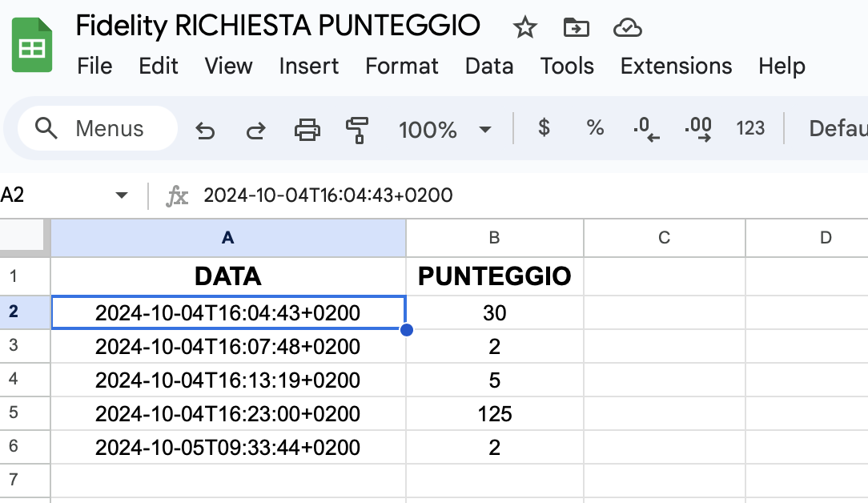Viewport: 868px width, 503px height.
Task: Click the PUNTEGGIO header cell
Action: pos(494,276)
